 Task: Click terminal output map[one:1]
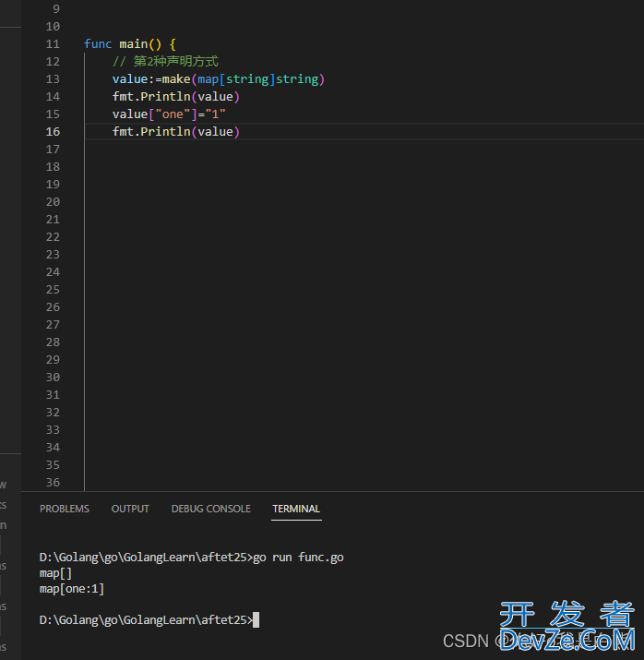click(x=72, y=589)
